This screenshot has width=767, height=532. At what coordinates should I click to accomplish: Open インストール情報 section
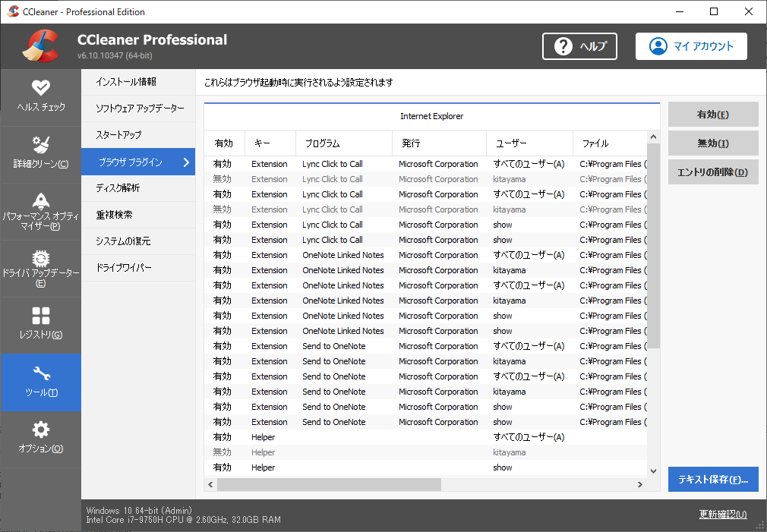point(138,82)
